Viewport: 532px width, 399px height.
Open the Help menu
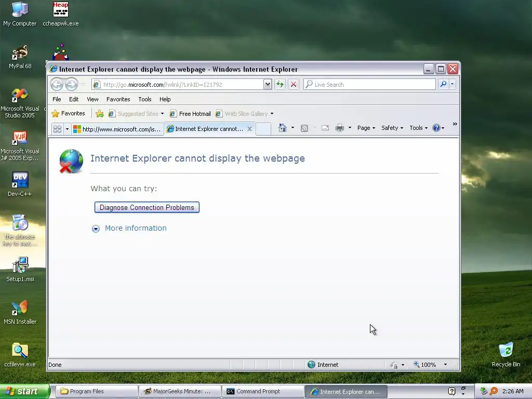pos(165,99)
